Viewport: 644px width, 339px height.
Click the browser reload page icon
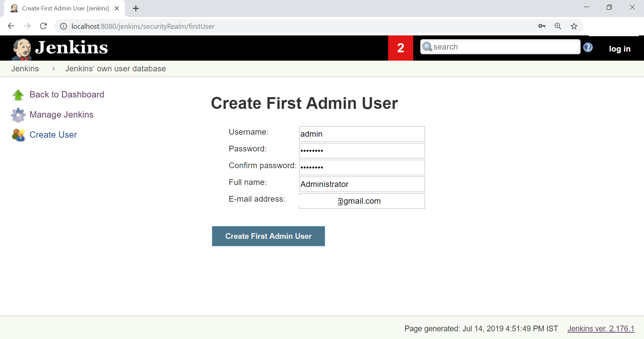tap(43, 26)
